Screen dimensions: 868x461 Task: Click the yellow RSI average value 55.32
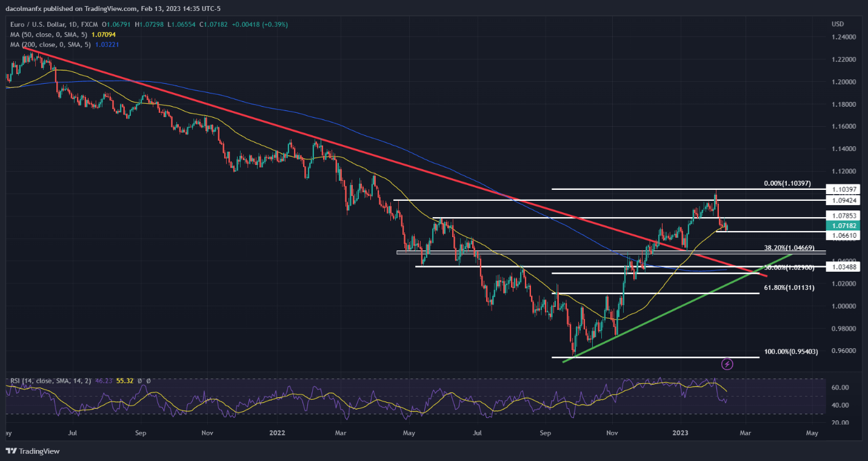click(124, 381)
